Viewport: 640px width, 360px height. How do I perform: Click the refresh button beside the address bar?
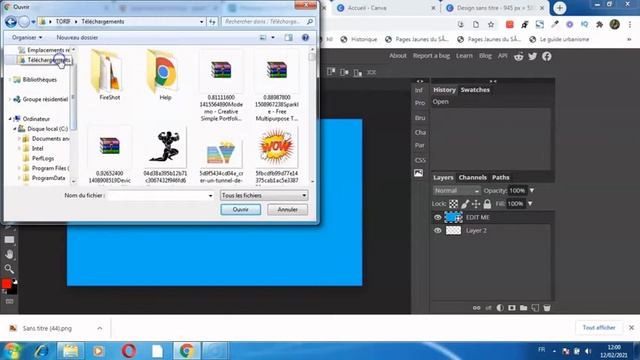(x=212, y=22)
